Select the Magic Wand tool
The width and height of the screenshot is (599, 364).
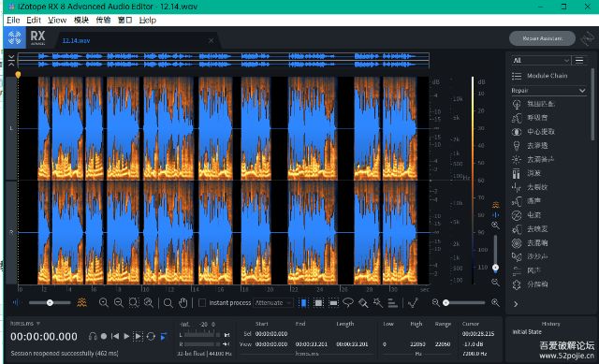pos(378,303)
